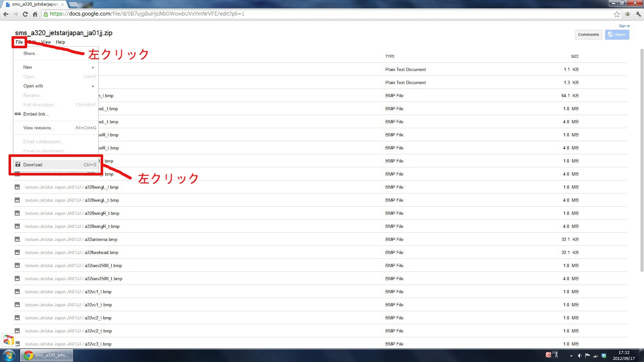Click the image icon beside a32vc2_t.bmp

pos(17,331)
